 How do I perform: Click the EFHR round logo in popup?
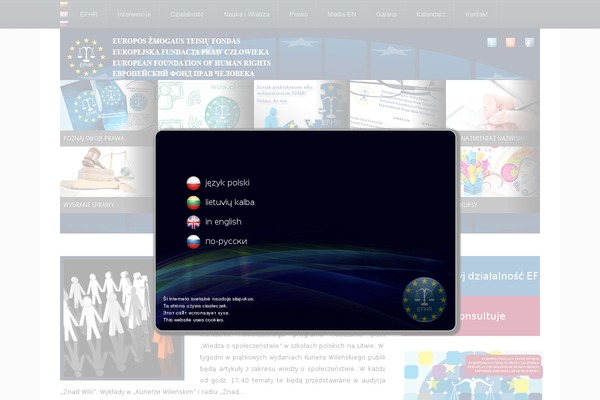(424, 299)
